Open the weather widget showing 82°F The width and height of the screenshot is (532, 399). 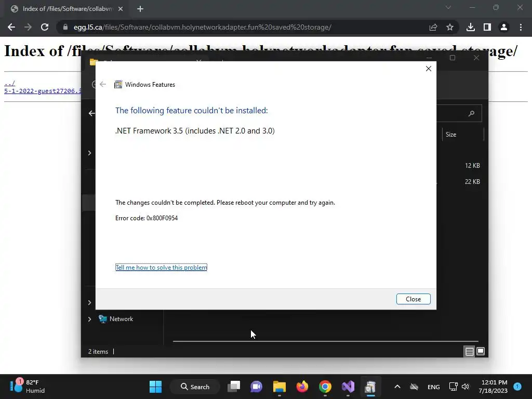click(x=27, y=386)
